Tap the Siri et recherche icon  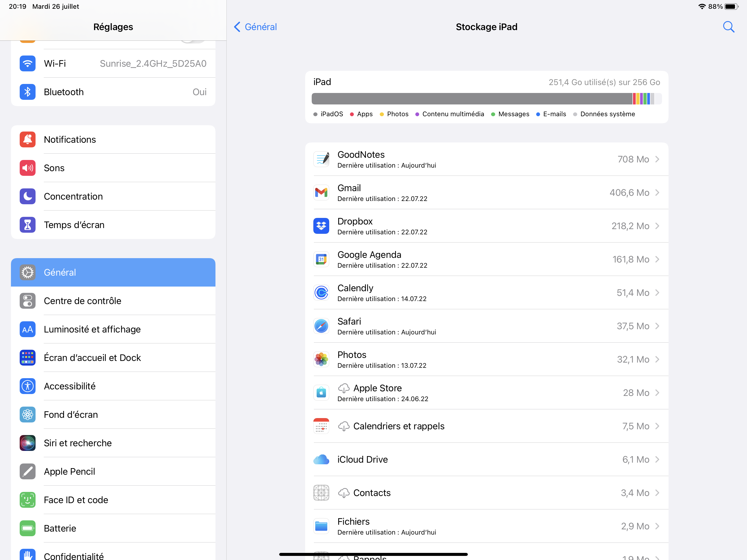[28, 443]
